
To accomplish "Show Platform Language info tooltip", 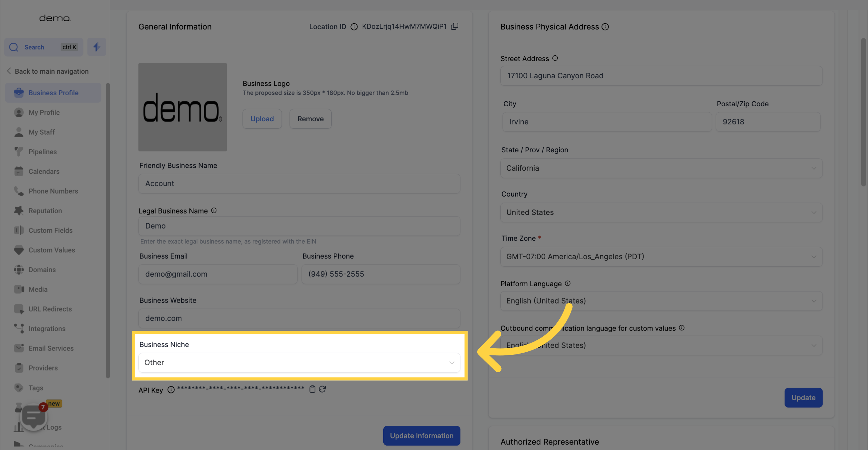I will click(568, 283).
